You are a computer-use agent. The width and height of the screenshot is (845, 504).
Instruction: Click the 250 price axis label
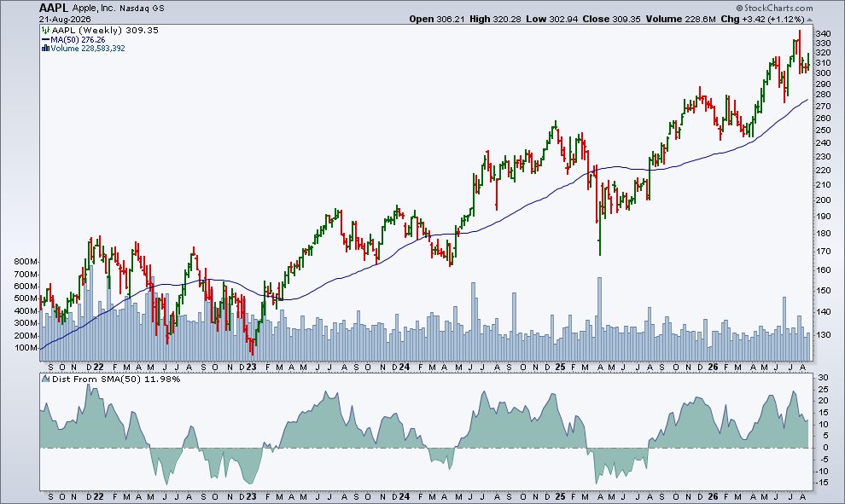[823, 130]
